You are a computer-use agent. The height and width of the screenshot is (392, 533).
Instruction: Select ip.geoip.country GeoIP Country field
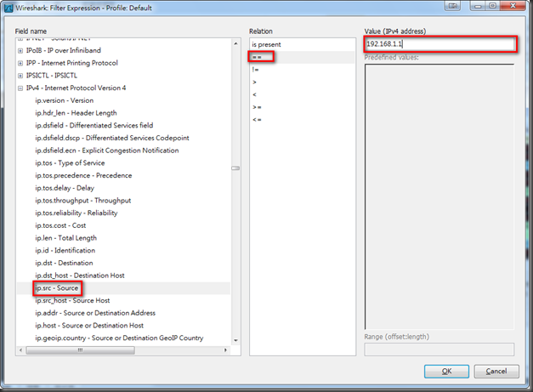pos(119,338)
